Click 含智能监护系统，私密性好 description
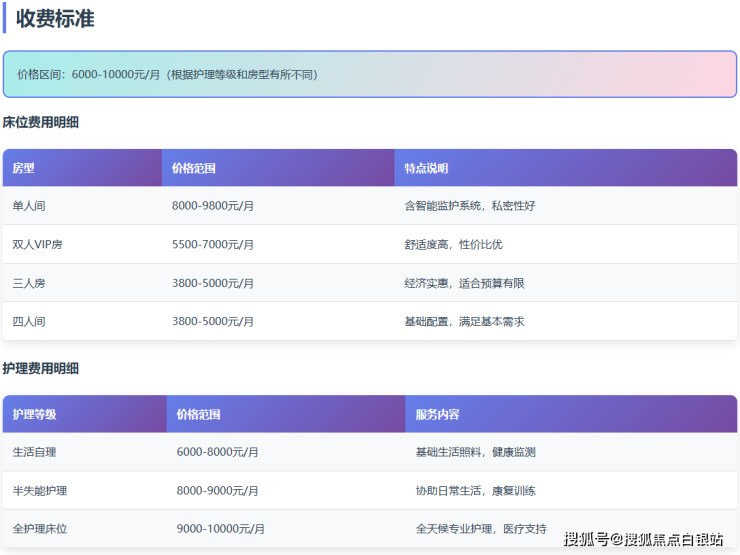This screenshot has width=740, height=555. (469, 206)
